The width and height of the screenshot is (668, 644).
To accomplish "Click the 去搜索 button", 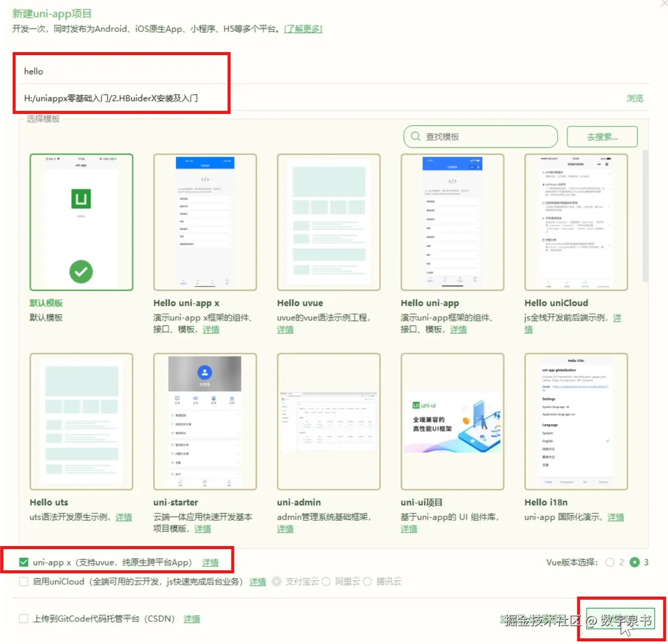I will click(x=602, y=136).
